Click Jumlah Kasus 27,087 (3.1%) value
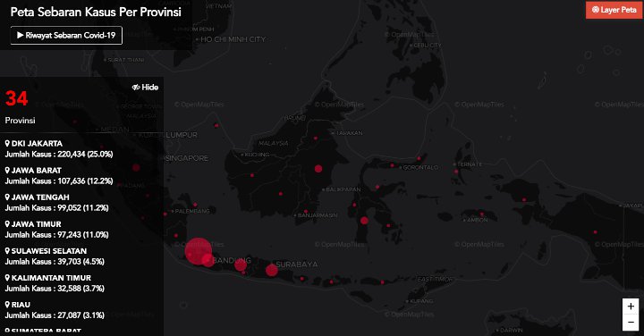The height and width of the screenshot is (336, 644). point(55,315)
